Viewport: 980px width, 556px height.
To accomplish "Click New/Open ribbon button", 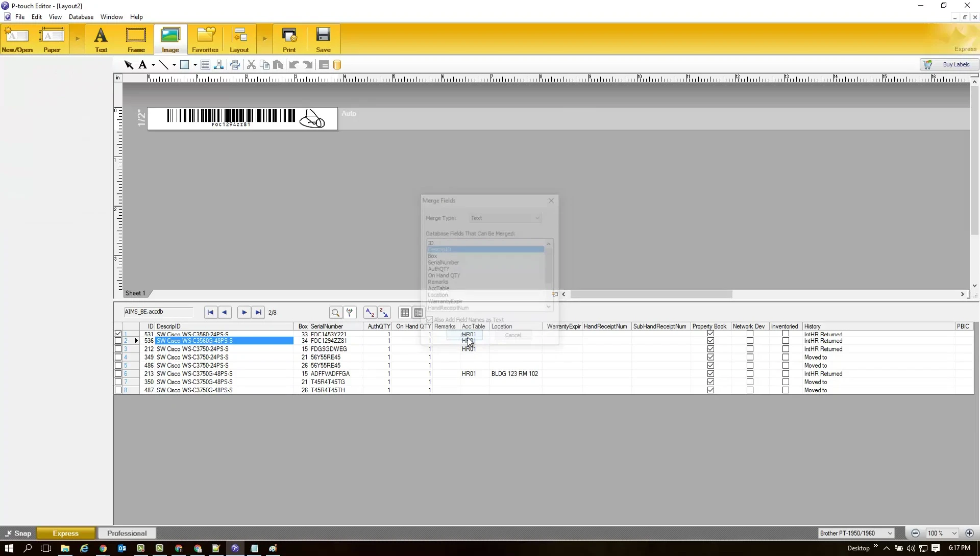I will [x=17, y=39].
